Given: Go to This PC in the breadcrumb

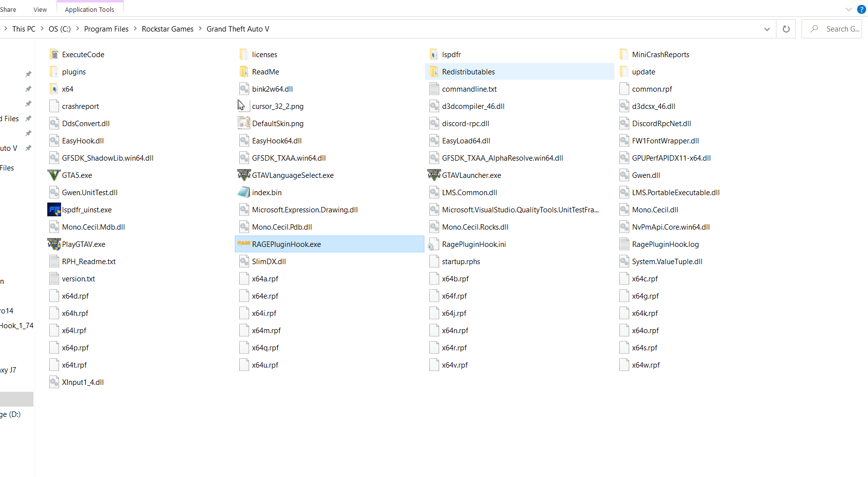Looking at the screenshot, I should 24,29.
